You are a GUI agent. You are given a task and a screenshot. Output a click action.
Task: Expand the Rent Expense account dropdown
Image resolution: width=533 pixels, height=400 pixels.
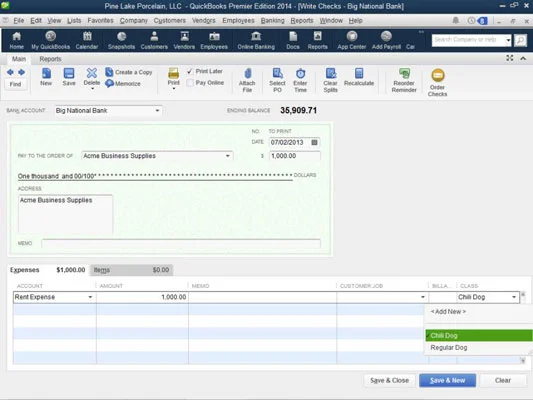point(90,297)
